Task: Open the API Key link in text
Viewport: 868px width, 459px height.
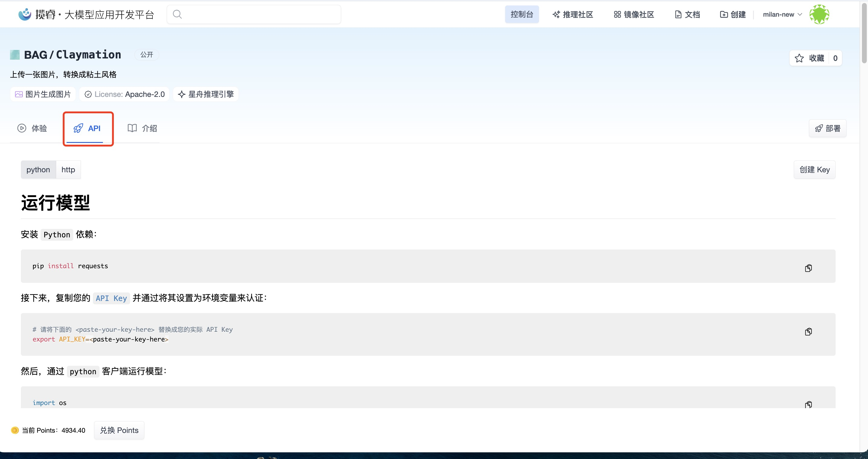Action: coord(111,298)
